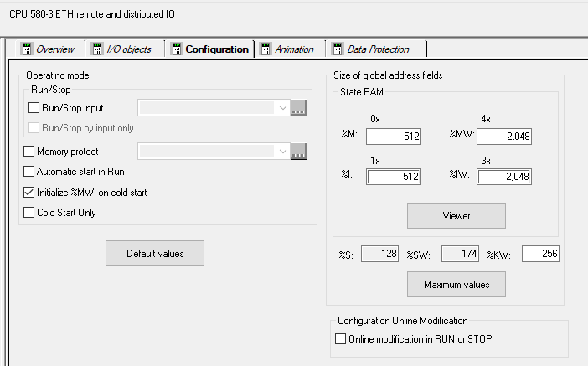Uncheck Initialize %MWi on cold start
The height and width of the screenshot is (366, 588).
pos(29,193)
